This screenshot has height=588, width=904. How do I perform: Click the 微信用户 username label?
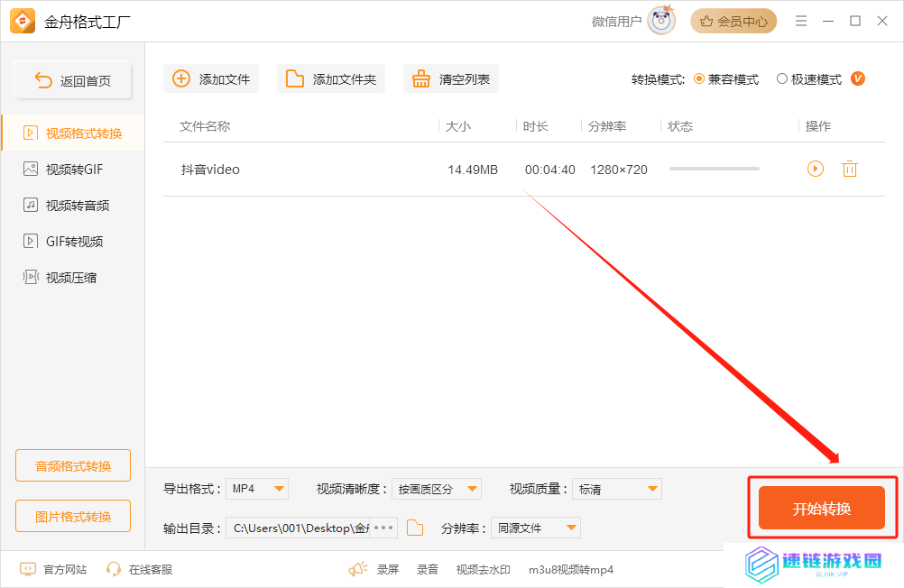point(617,22)
